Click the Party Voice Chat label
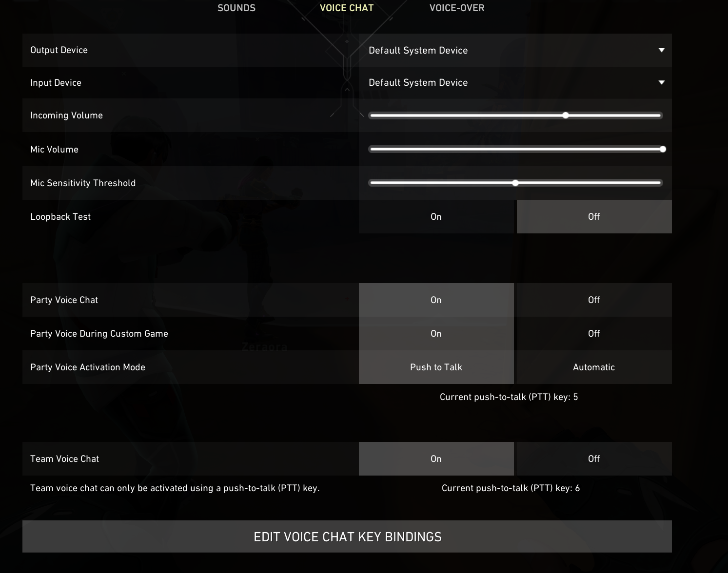 tap(64, 300)
